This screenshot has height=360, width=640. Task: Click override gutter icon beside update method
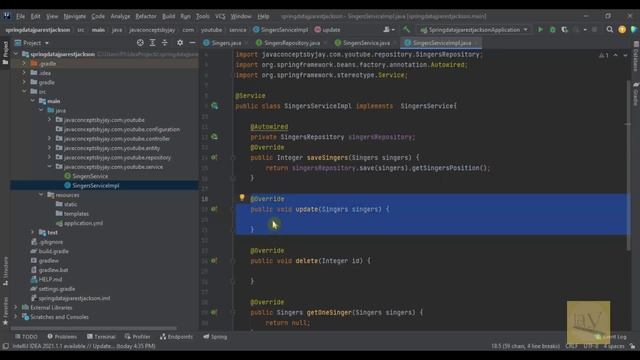(214, 209)
